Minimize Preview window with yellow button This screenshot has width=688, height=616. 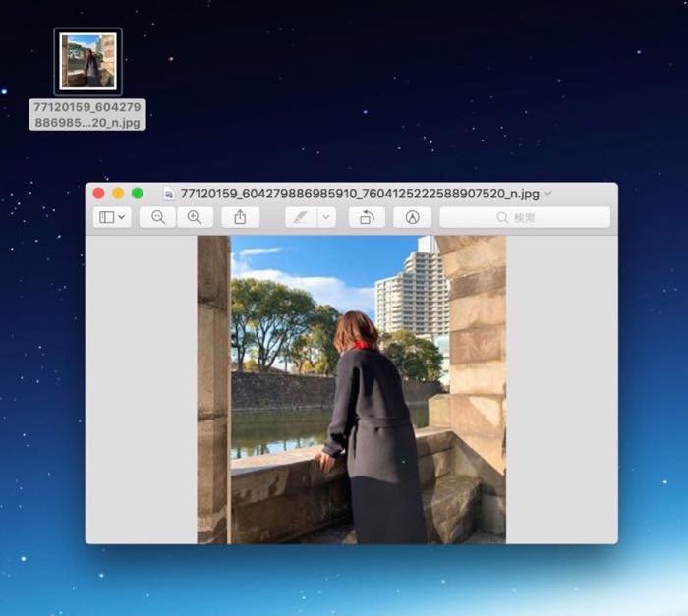[118, 193]
